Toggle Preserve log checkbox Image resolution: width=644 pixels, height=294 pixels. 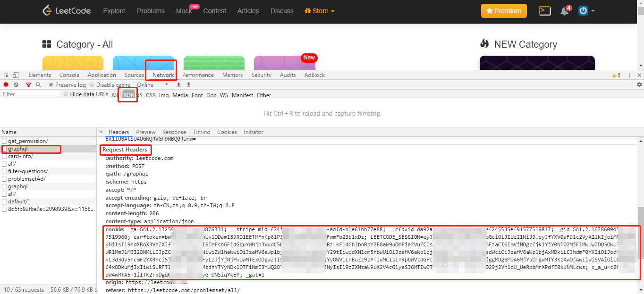point(51,85)
